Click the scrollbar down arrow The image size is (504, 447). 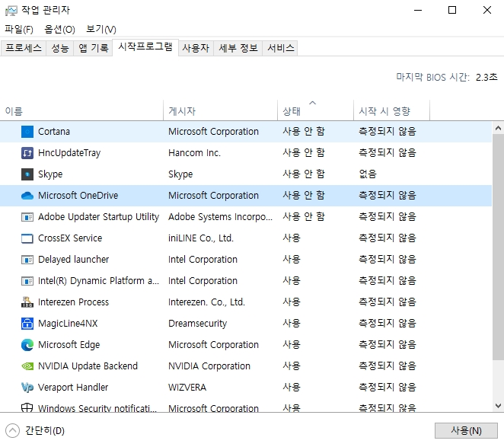pos(498,406)
